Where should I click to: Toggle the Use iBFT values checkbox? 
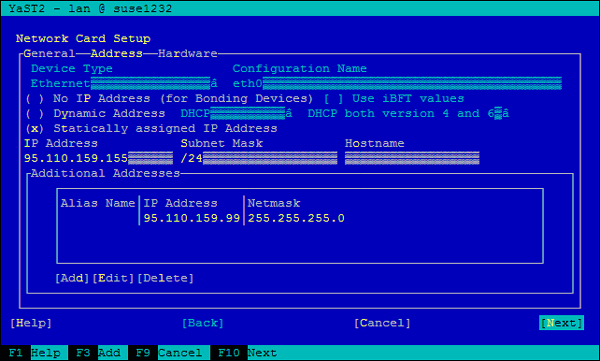coord(394,98)
